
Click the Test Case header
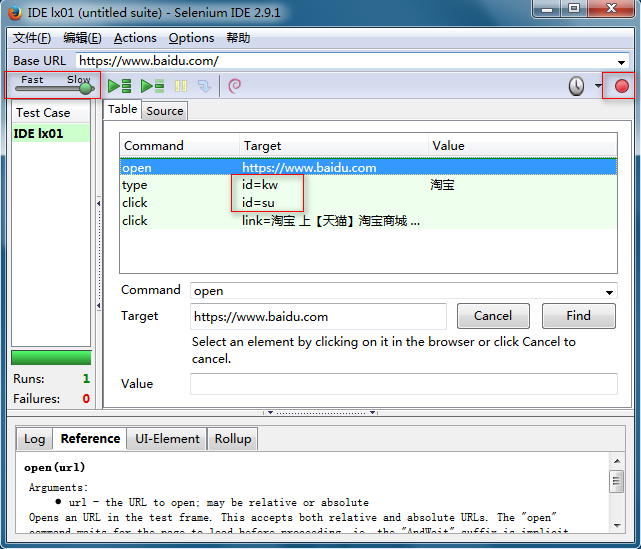pos(51,112)
